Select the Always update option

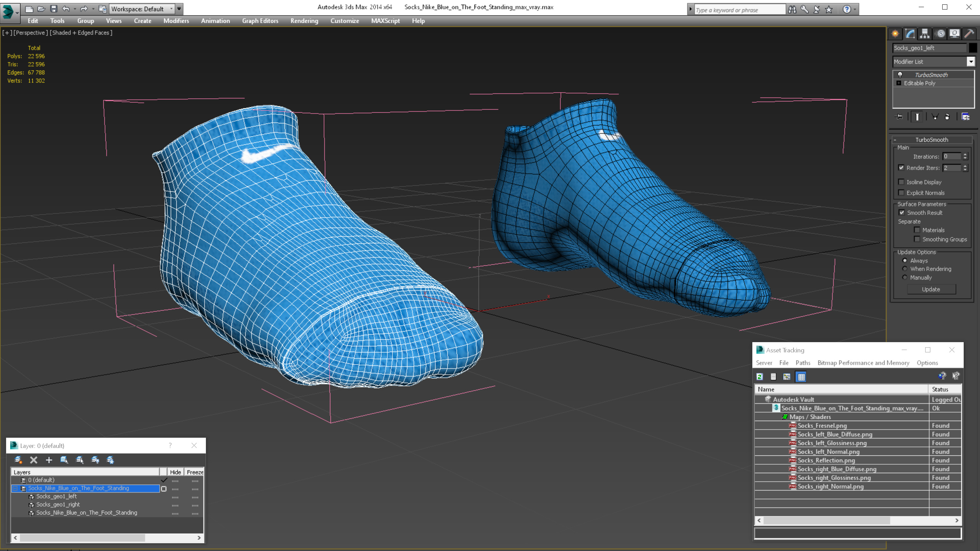pyautogui.click(x=905, y=261)
